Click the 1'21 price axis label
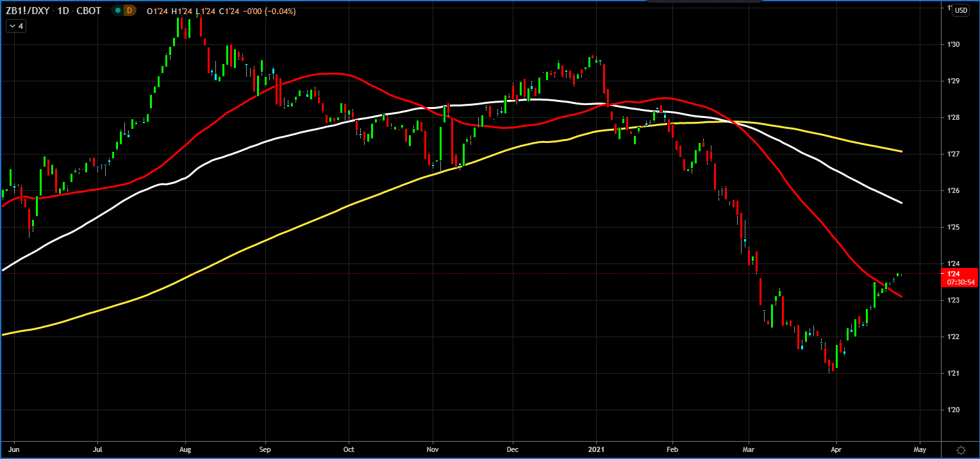Screen dimensions: 980x459 point(954,373)
